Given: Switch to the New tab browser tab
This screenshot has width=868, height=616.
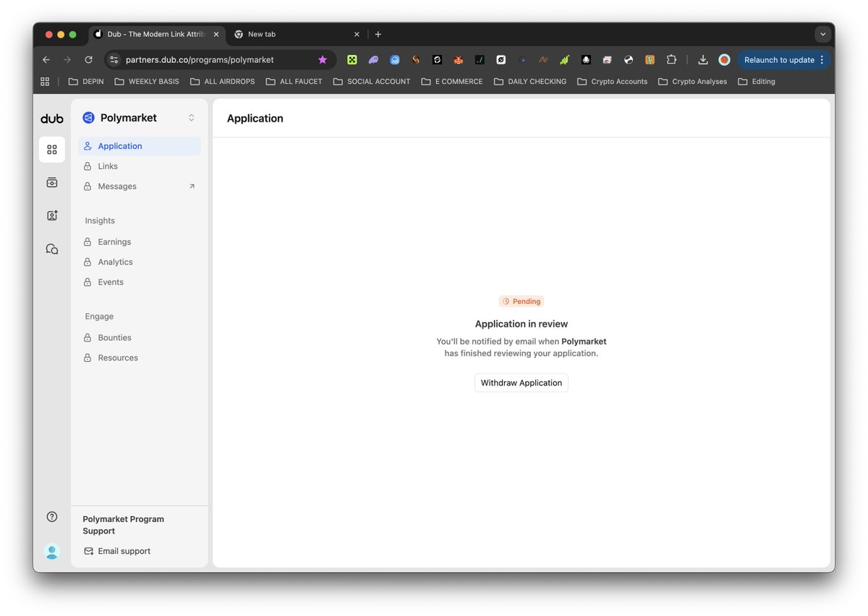Looking at the screenshot, I should (297, 34).
